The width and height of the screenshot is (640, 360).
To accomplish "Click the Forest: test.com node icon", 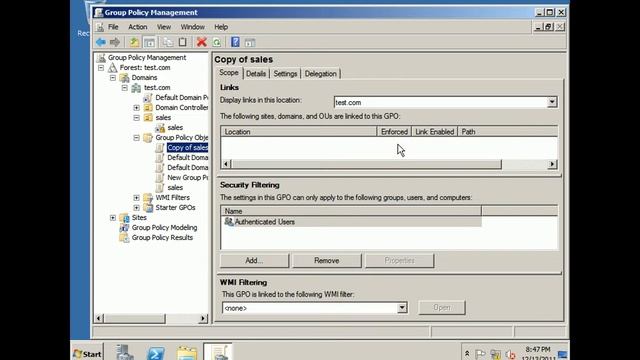I will (x=113, y=68).
